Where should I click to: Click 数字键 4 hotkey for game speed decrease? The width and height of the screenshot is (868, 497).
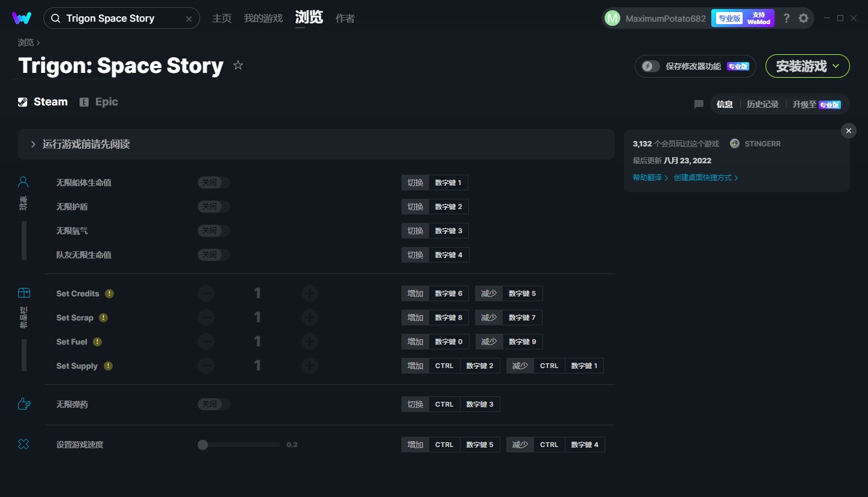[x=585, y=445]
